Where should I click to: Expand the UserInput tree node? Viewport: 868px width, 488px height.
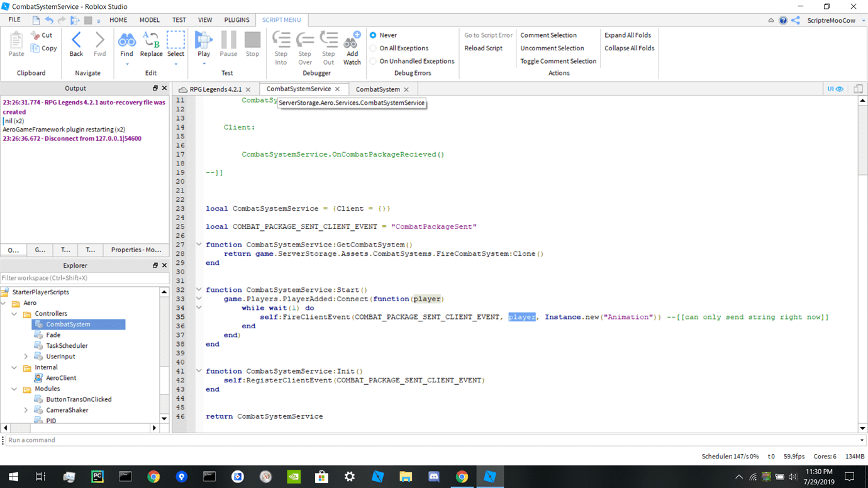[x=26, y=357]
